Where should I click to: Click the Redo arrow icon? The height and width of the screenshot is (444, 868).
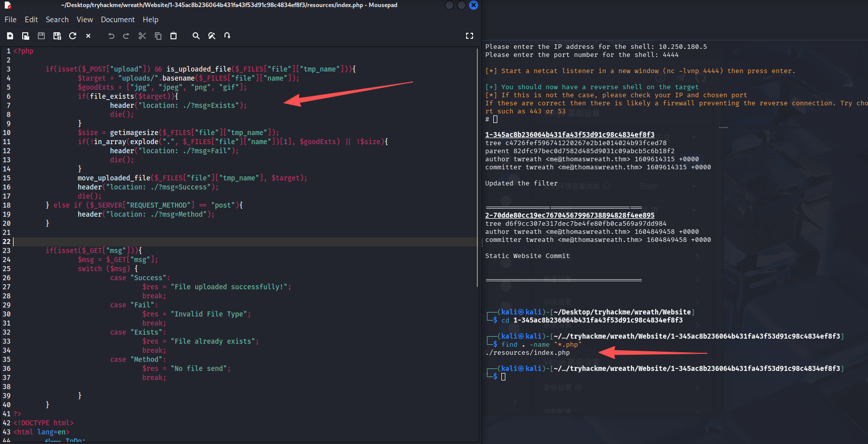pyautogui.click(x=127, y=36)
